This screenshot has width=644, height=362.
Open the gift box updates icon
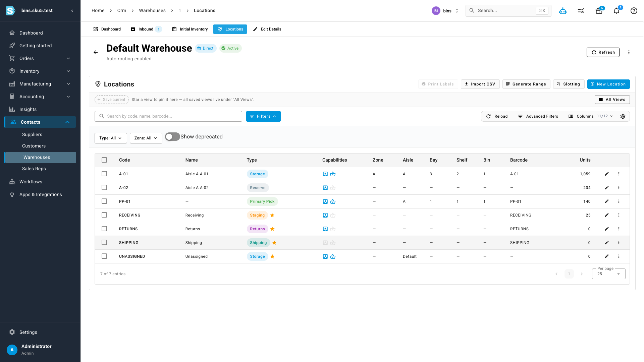pyautogui.click(x=599, y=11)
